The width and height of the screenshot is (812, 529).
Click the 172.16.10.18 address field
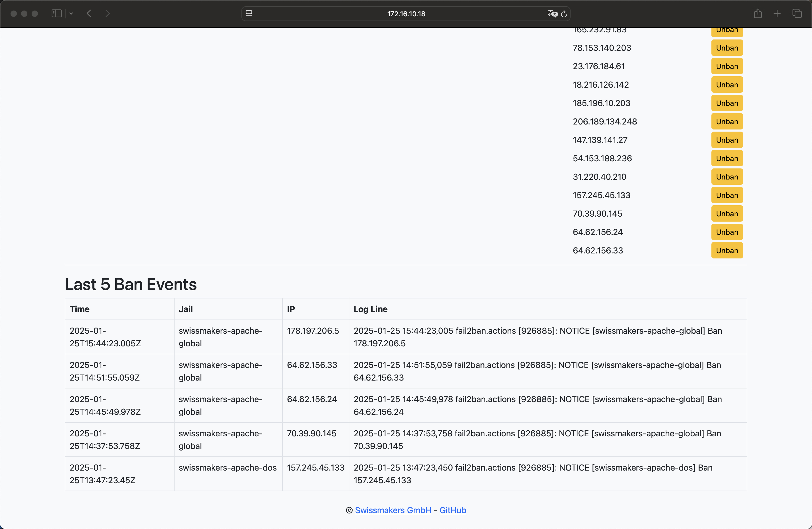tap(406, 14)
